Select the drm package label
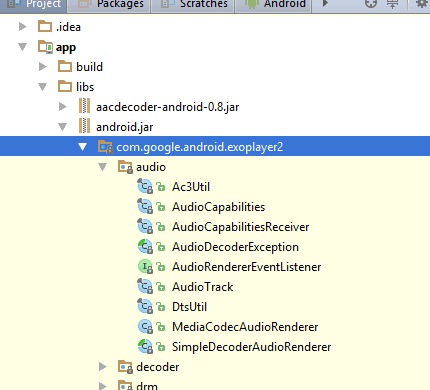The image size is (430, 390). pos(147,386)
